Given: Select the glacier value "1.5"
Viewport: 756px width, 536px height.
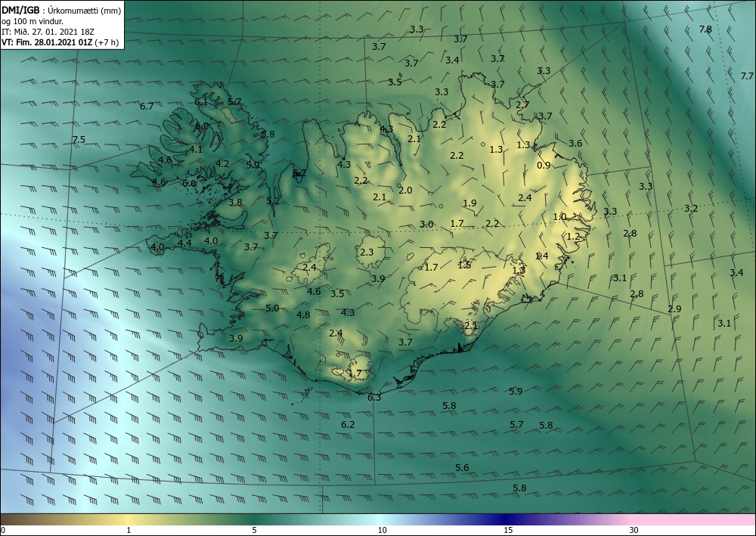Looking at the screenshot, I should 464,265.
